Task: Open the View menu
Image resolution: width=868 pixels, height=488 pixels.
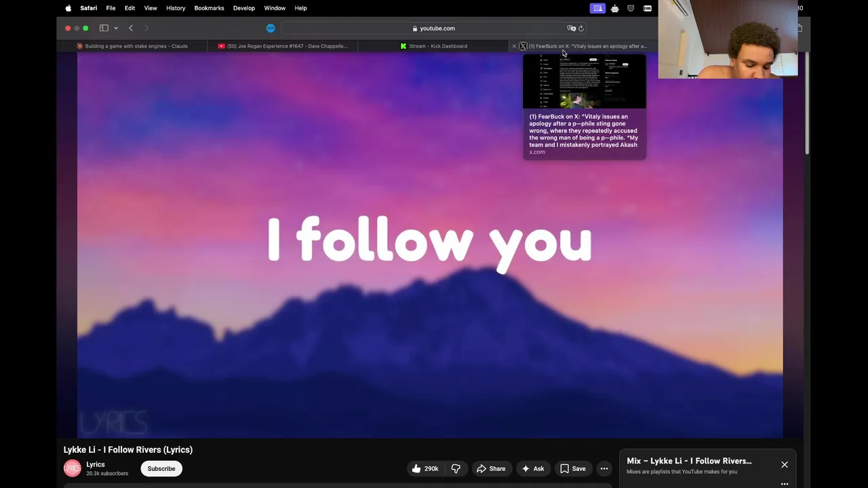Action: (151, 8)
